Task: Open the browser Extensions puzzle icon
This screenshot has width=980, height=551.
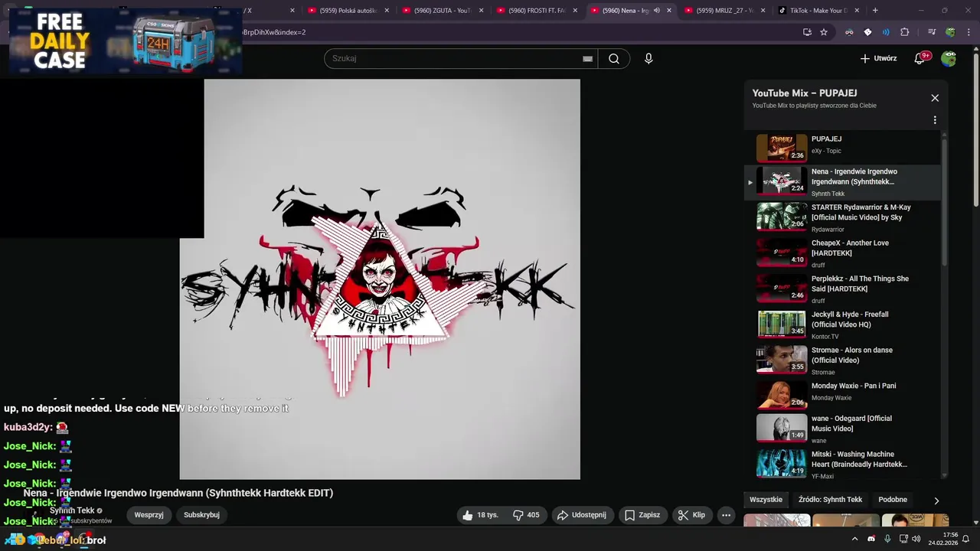Action: point(904,32)
